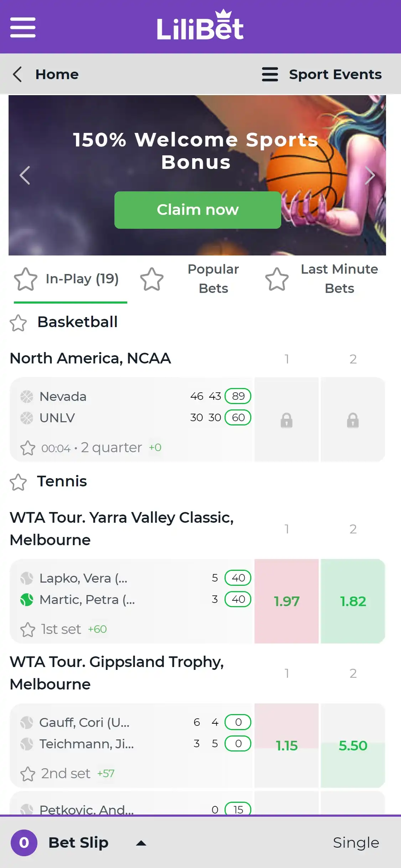Pick Martic at odds 1.82
This screenshot has height=868, width=401.
tap(353, 601)
